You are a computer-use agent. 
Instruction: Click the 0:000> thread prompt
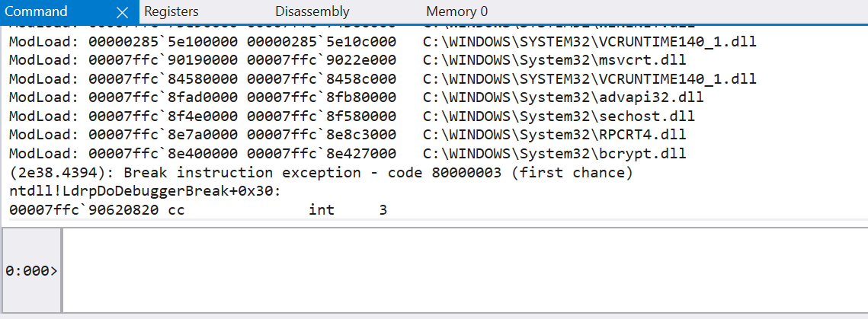31,270
